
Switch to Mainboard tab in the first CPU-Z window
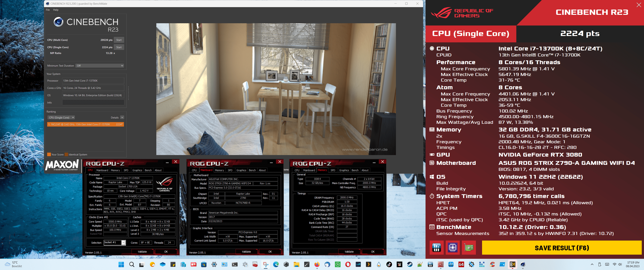(102, 170)
